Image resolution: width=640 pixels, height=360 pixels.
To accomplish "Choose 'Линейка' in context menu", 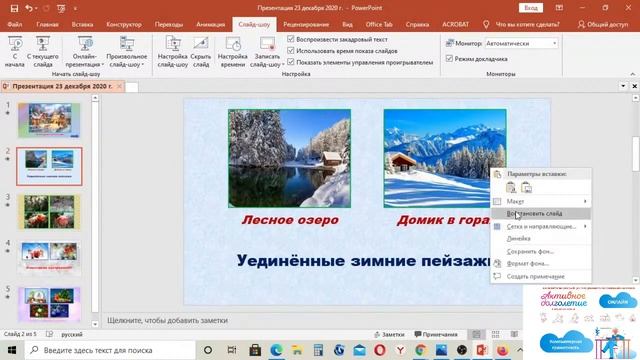I will (x=541, y=238).
